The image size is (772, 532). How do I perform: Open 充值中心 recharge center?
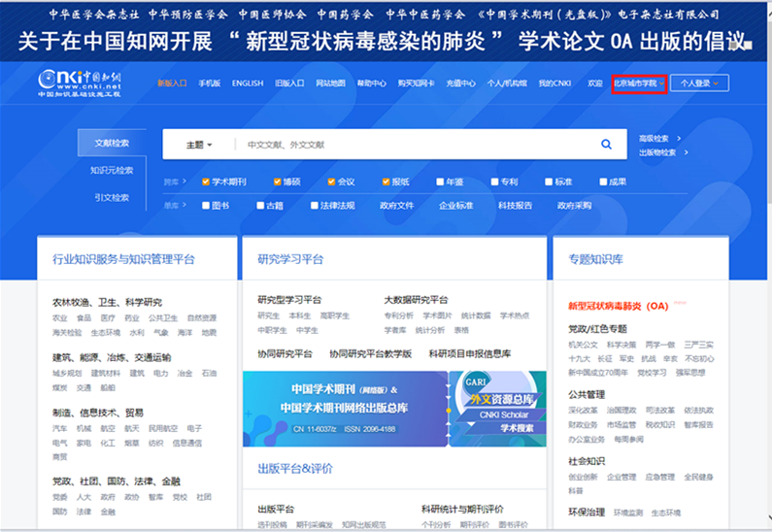pos(461,83)
